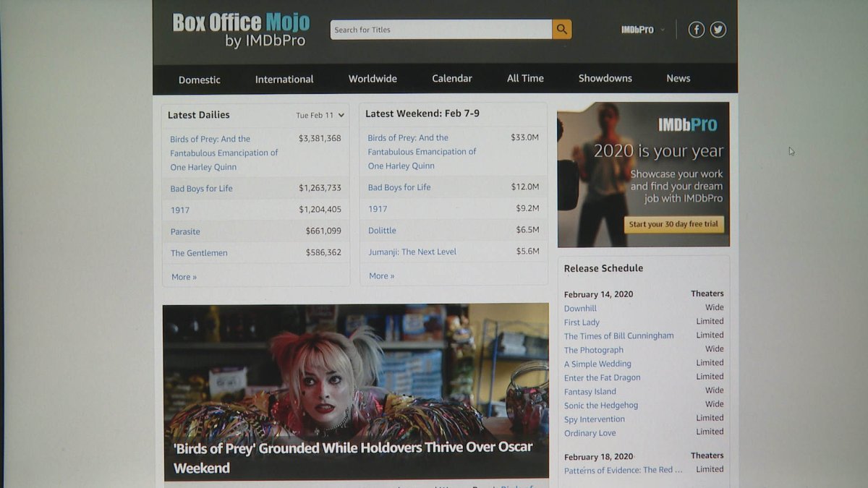The width and height of the screenshot is (868, 488).
Task: Select Showdowns in the navigation bar
Action: coord(605,78)
